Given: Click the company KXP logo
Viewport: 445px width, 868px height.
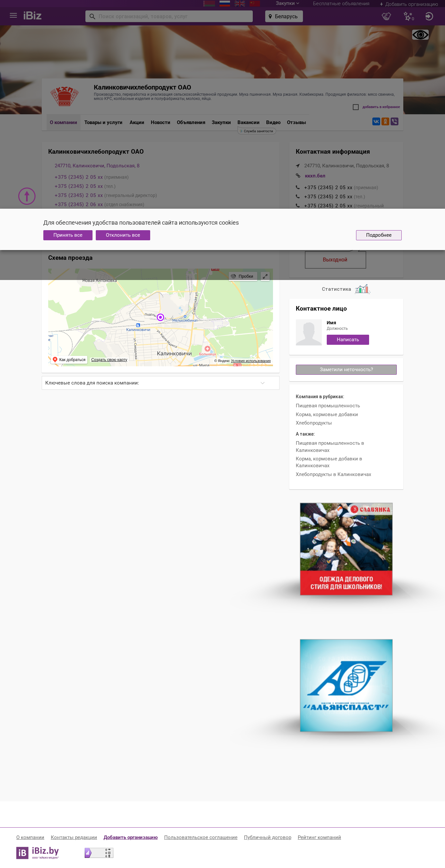Looking at the screenshot, I should pyautogui.click(x=65, y=96).
